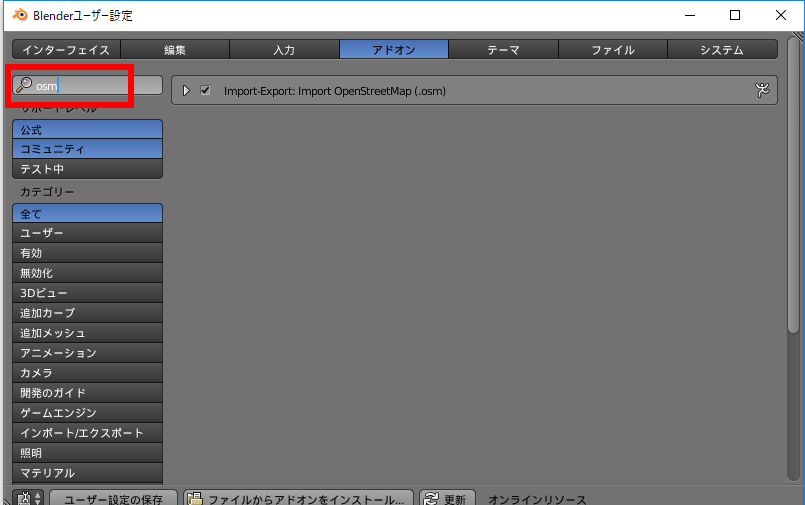Select 追加カーブ category
805x505 pixels.
(87, 313)
